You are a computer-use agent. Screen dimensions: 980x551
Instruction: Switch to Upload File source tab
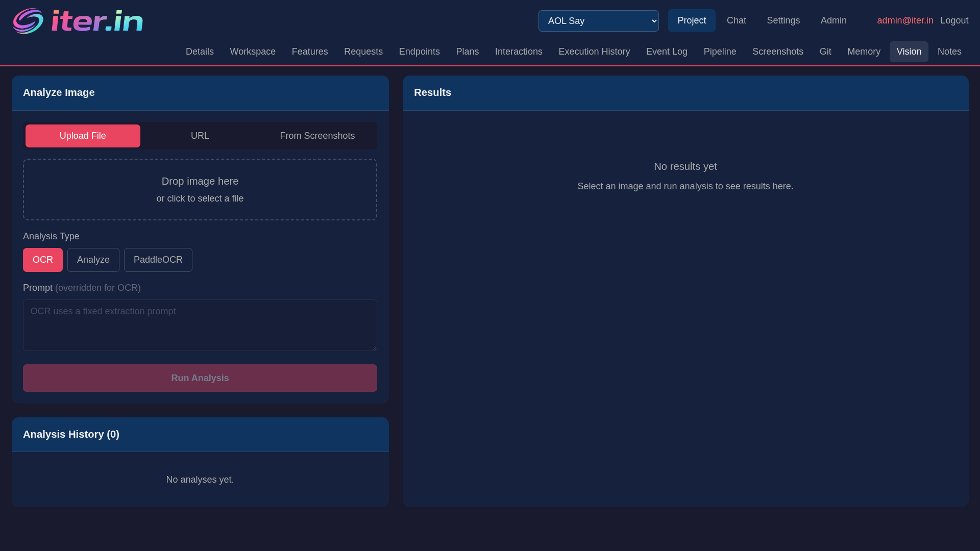coord(83,136)
